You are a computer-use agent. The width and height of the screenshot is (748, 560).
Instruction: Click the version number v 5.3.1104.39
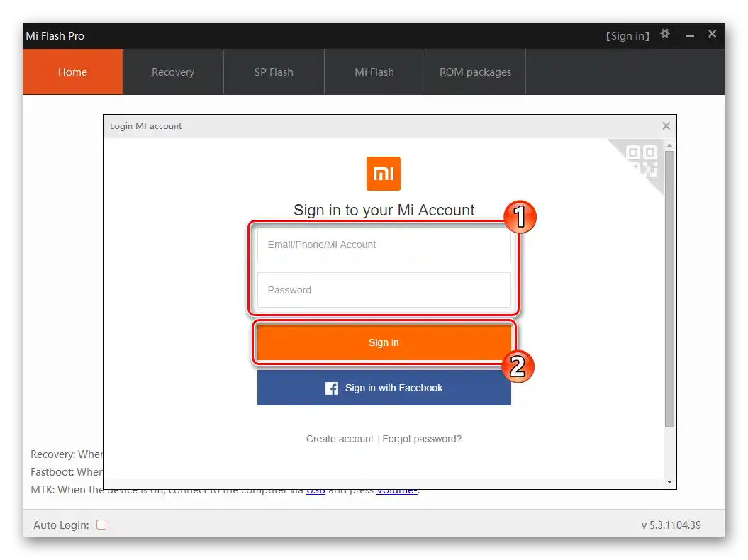(671, 525)
